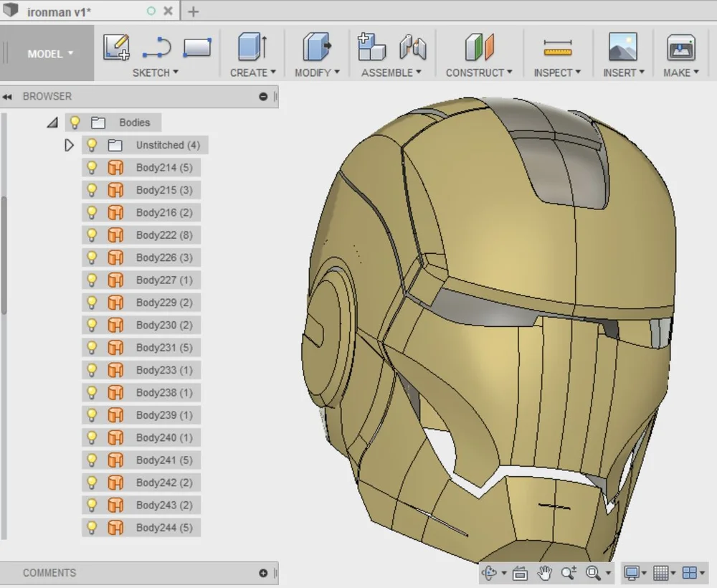
Task: Select the Extrude tool icon
Action: click(252, 47)
